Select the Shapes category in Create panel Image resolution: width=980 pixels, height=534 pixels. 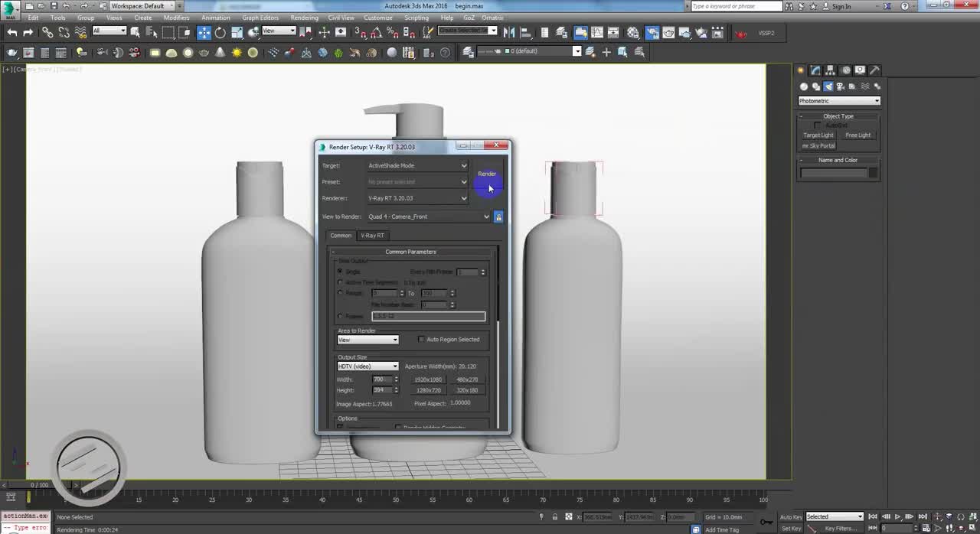[x=816, y=86]
